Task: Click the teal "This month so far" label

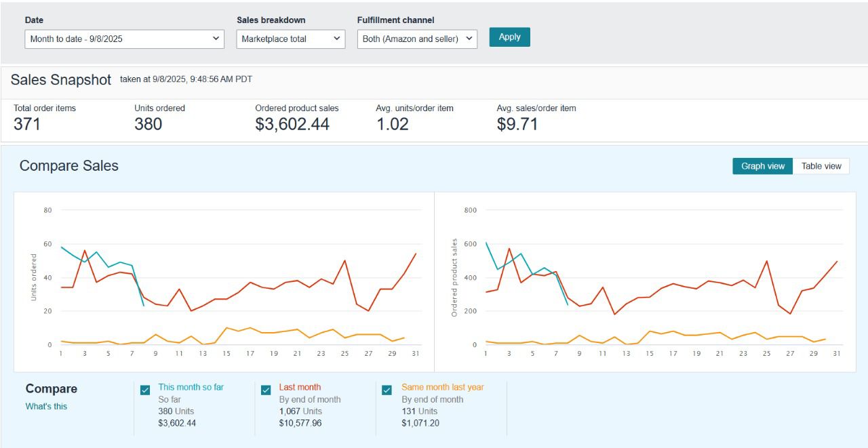Action: (191, 387)
